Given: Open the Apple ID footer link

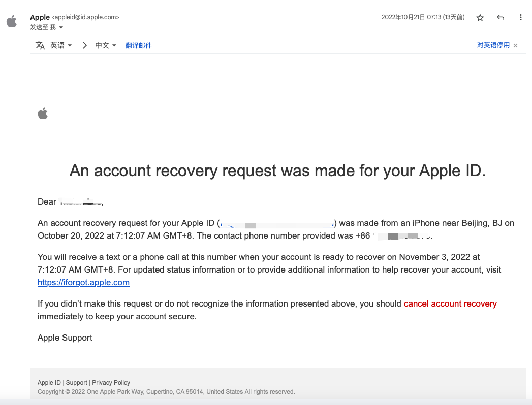Looking at the screenshot, I should click(x=49, y=383).
